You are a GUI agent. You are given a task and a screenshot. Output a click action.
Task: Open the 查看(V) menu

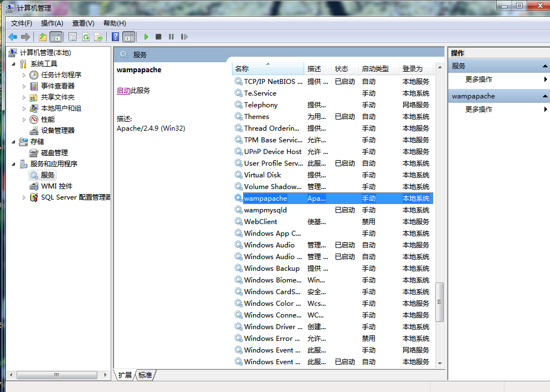click(83, 23)
